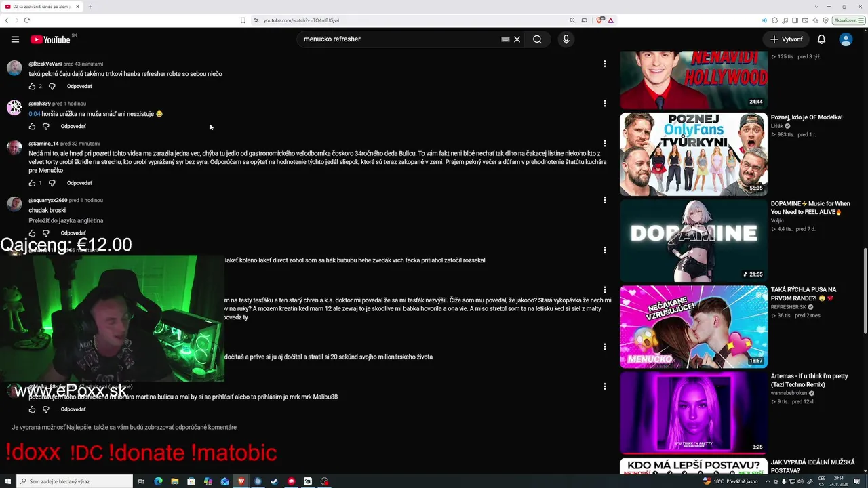The width and height of the screenshot is (868, 488).
Task: Open 'Artemas - if u think I'm pretty' title
Action: coord(810,380)
